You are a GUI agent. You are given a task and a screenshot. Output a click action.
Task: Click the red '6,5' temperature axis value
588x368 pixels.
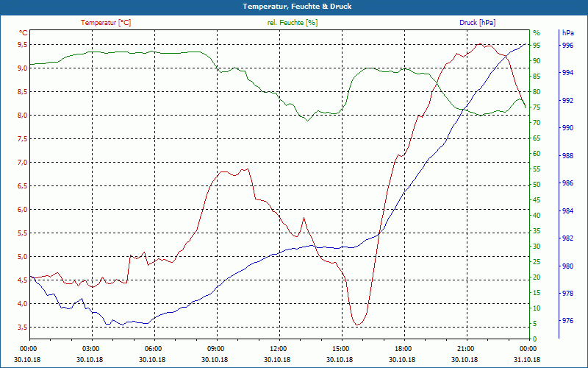coord(22,186)
